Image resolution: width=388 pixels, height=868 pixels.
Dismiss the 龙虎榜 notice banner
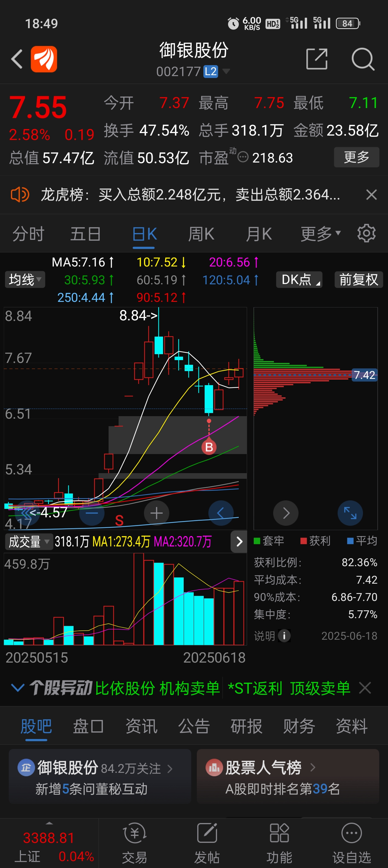pyautogui.click(x=371, y=194)
